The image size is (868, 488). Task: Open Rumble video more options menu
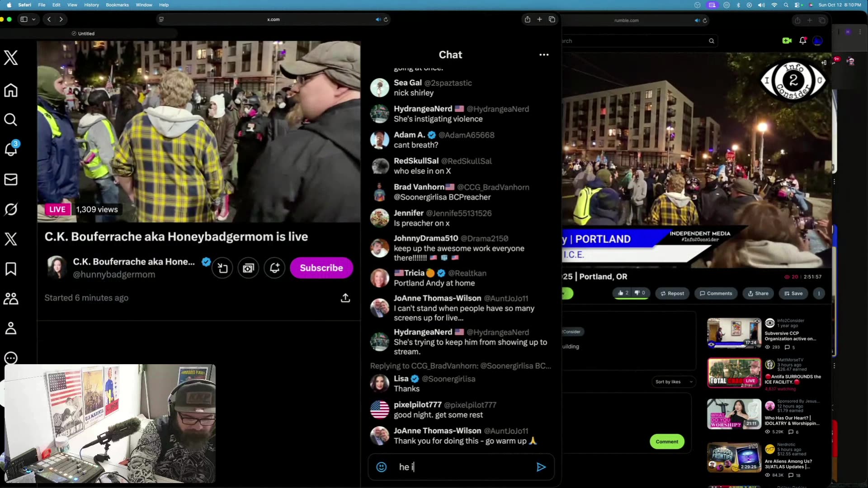819,293
